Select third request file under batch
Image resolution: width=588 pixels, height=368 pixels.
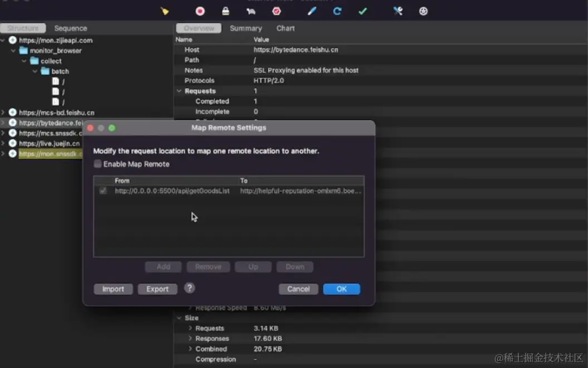click(56, 102)
